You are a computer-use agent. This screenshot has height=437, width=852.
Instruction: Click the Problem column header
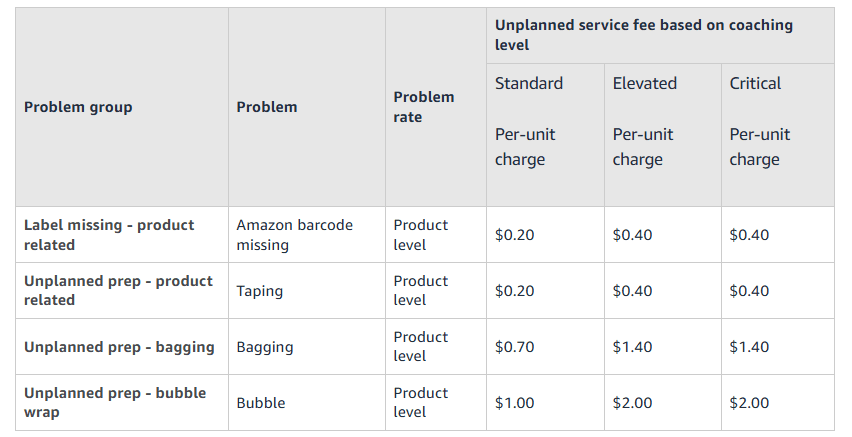(x=267, y=107)
